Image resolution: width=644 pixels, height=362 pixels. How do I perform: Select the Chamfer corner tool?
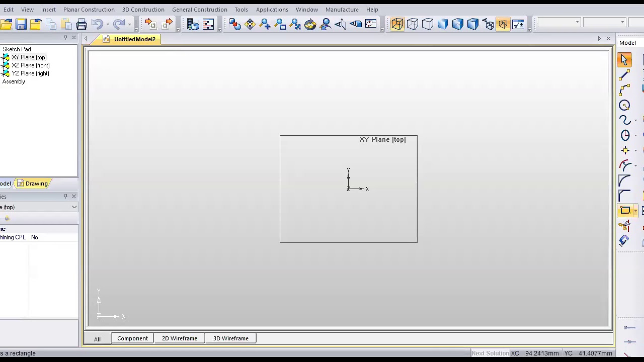point(624,196)
